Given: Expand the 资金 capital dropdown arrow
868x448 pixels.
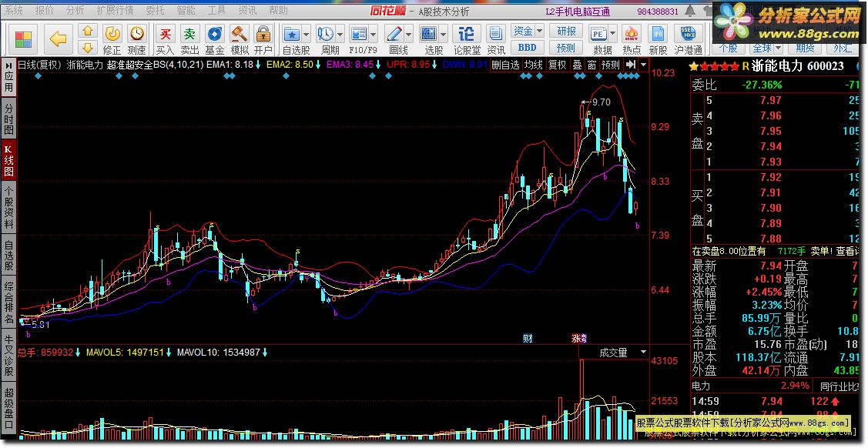Looking at the screenshot, I should [x=539, y=31].
